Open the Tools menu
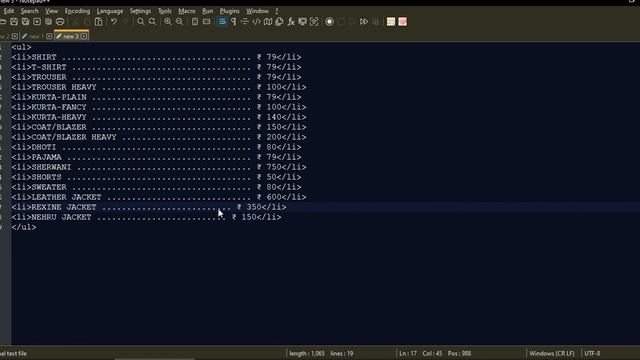 (x=164, y=11)
